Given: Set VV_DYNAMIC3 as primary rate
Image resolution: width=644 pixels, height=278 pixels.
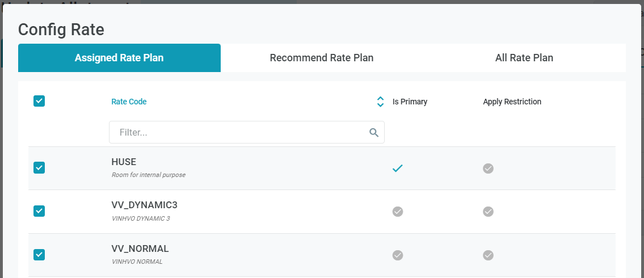Looking at the screenshot, I should pos(398,212).
